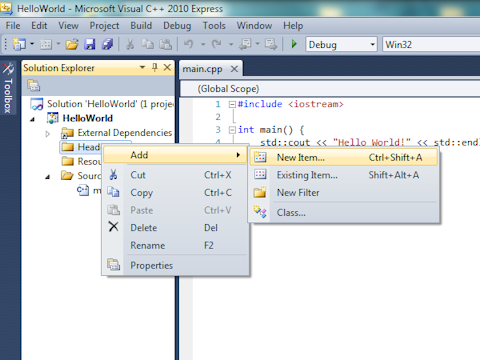Open the Edit menu
Screen dimensions: 480x360
pos(39,26)
